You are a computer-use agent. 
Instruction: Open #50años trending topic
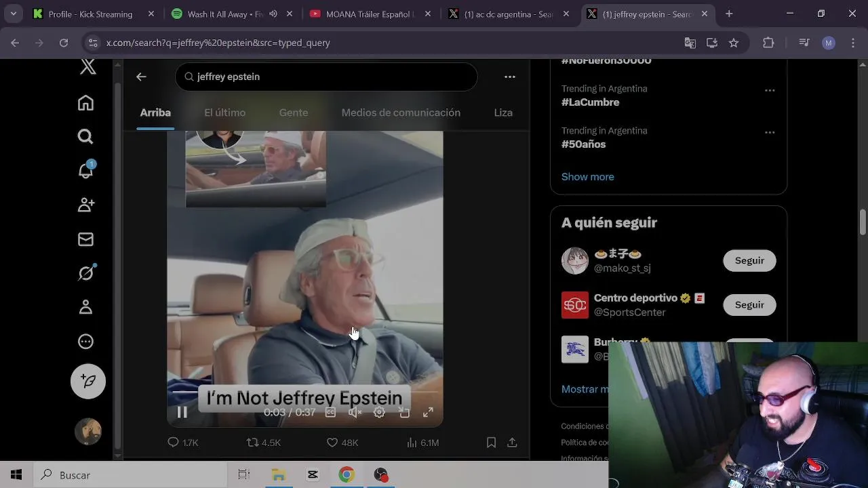(583, 144)
